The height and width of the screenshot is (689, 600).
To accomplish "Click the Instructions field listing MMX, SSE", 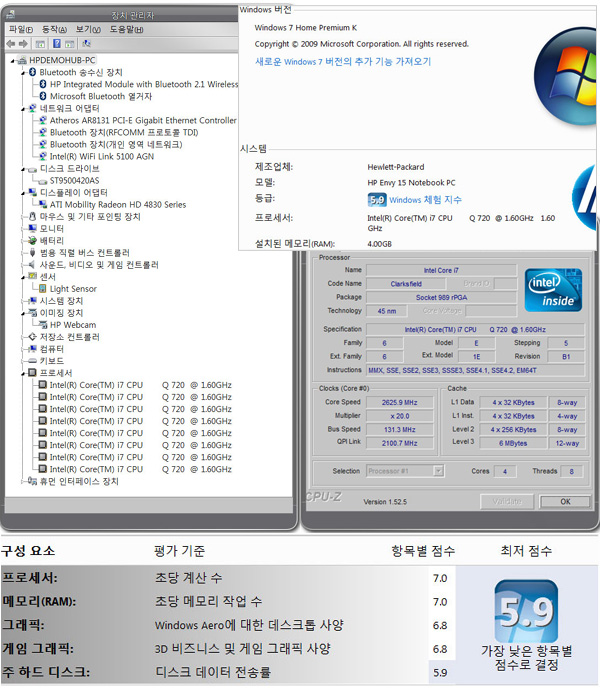I will tap(475, 370).
